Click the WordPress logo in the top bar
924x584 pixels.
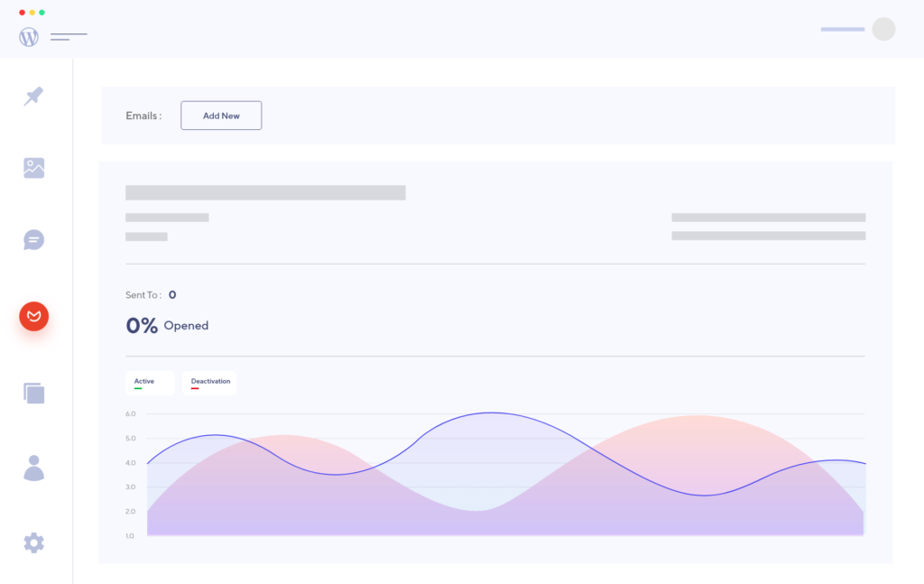pyautogui.click(x=28, y=36)
